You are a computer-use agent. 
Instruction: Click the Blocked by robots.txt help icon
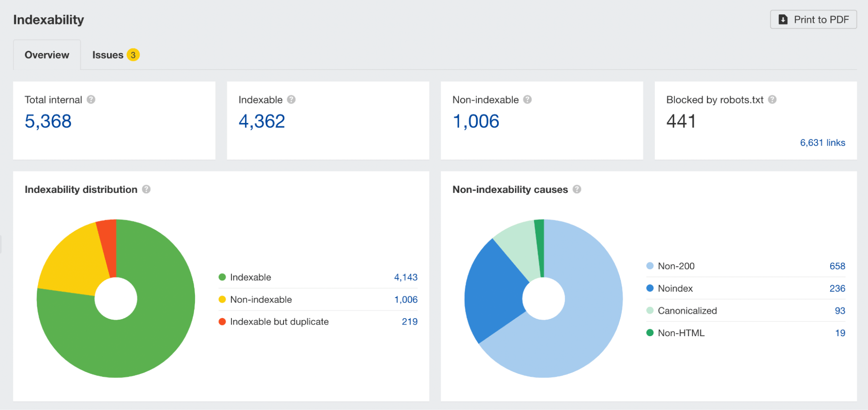[x=772, y=99]
